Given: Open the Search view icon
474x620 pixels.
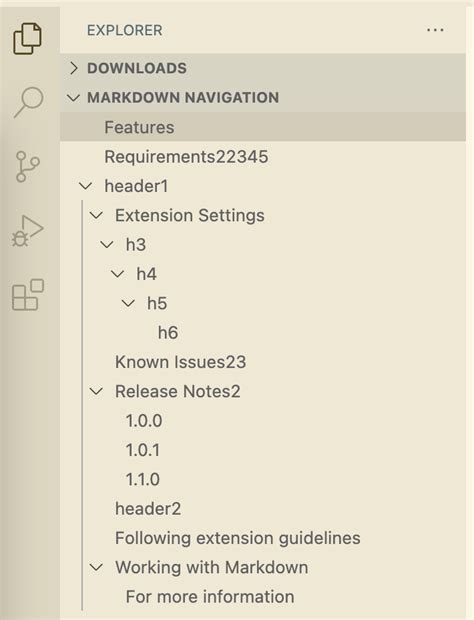Looking at the screenshot, I should (x=28, y=102).
